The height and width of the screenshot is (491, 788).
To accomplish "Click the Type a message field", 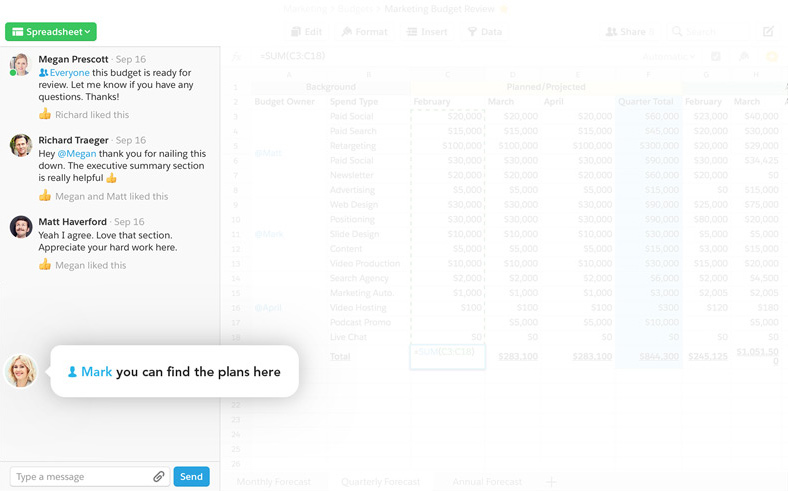I will point(80,477).
